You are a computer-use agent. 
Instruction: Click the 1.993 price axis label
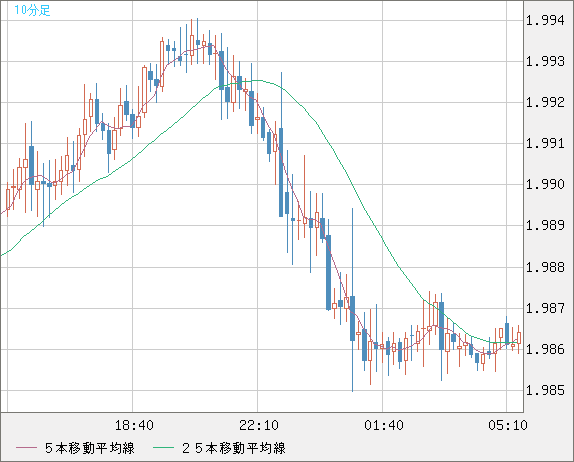click(x=545, y=61)
